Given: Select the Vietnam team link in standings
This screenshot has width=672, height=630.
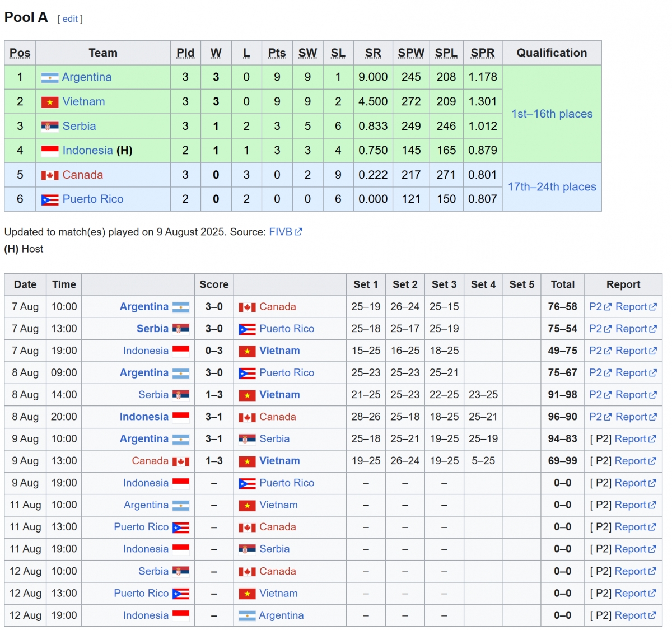Looking at the screenshot, I should coord(85,101).
